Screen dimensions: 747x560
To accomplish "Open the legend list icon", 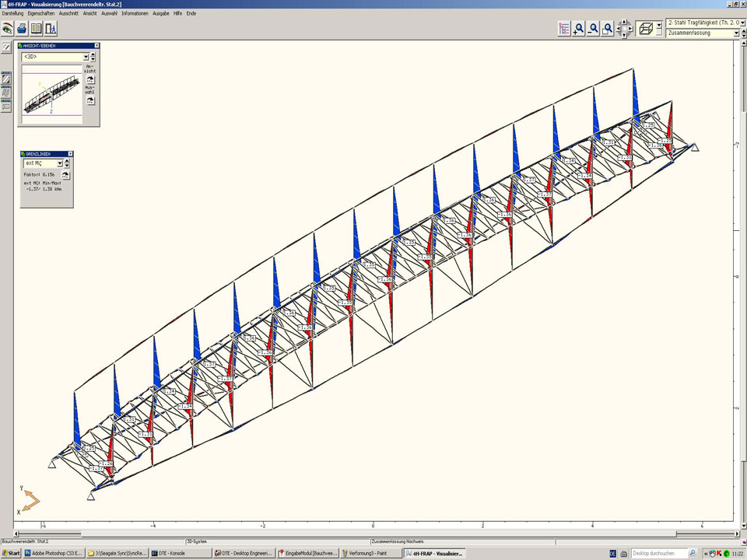I will pyautogui.click(x=564, y=29).
